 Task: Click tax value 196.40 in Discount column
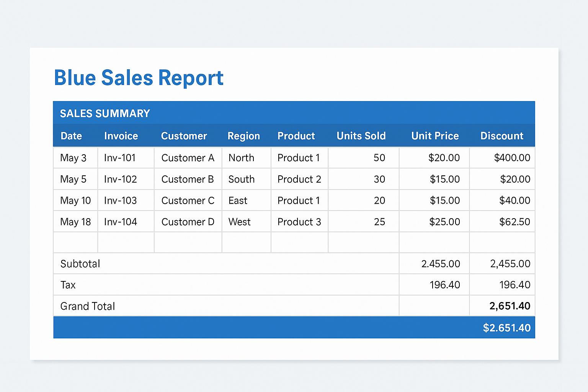515,285
